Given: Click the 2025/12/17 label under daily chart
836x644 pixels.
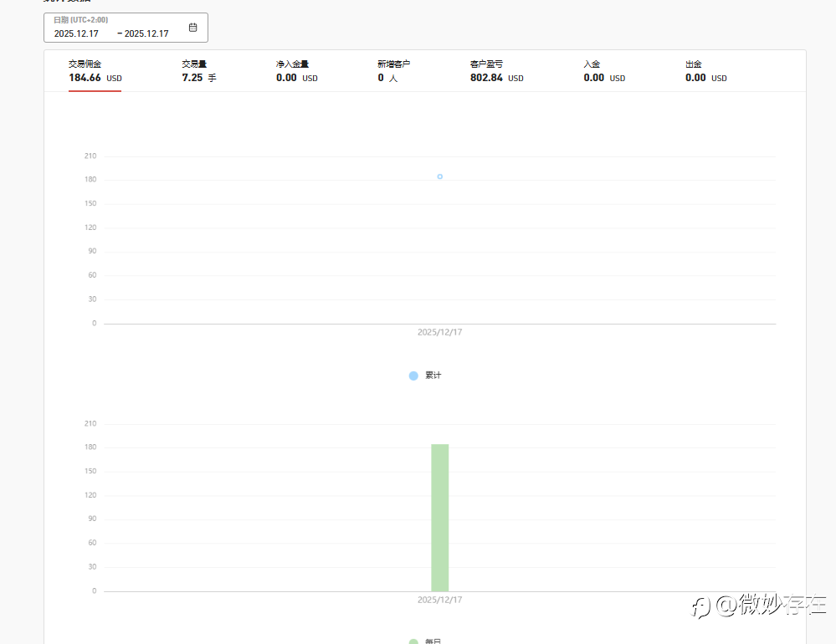Looking at the screenshot, I should [440, 600].
